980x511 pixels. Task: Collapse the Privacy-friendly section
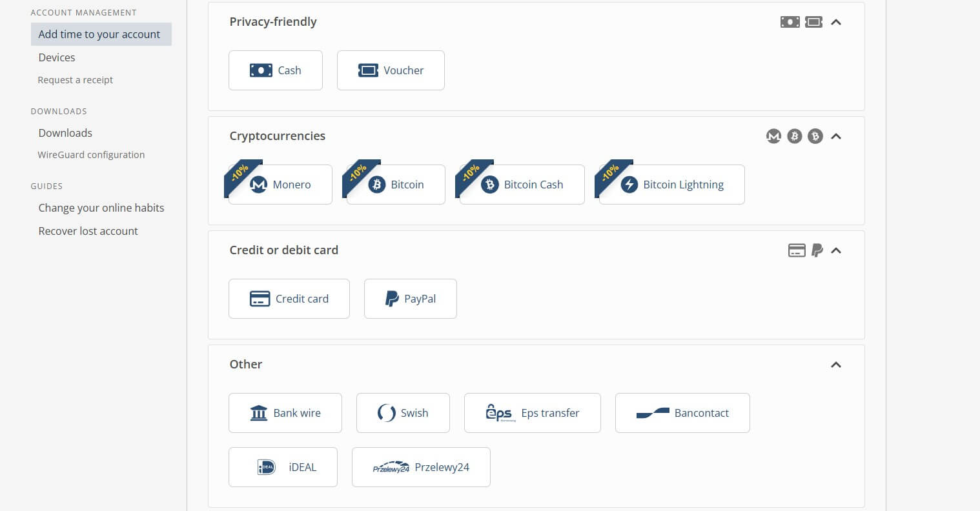[x=836, y=21]
